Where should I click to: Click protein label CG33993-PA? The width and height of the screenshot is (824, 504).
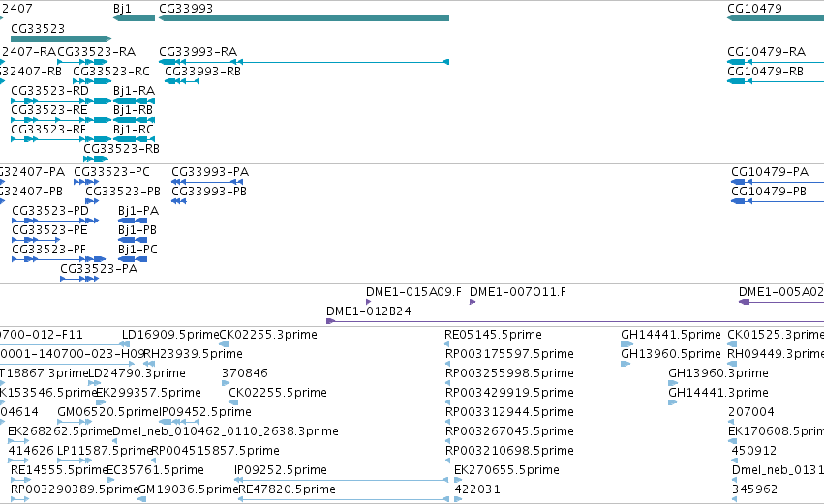click(210, 172)
